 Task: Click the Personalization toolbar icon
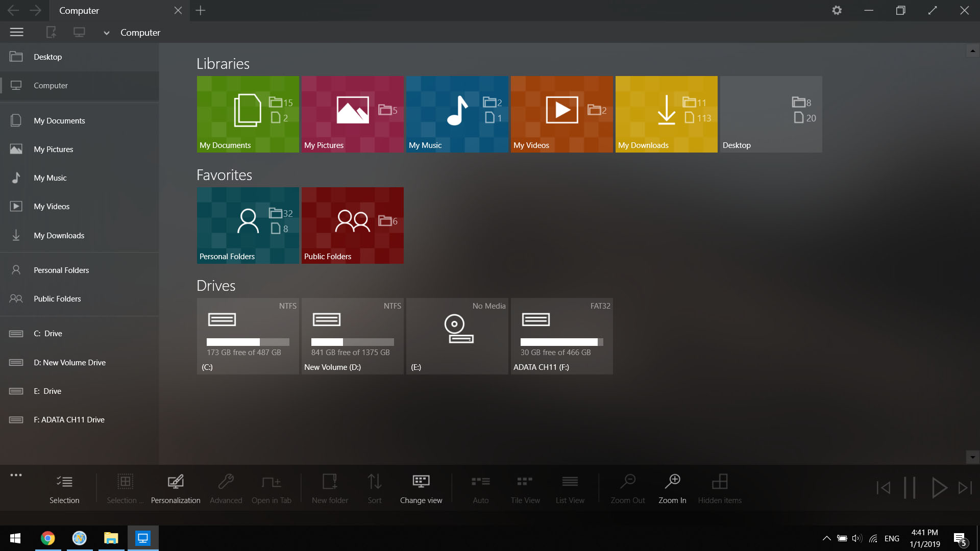coord(175,488)
